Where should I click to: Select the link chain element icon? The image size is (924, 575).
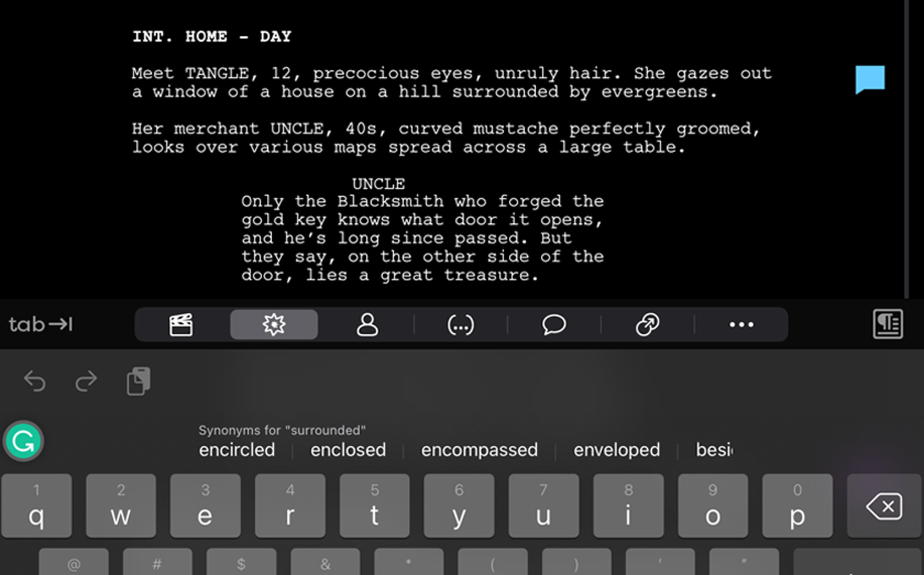647,325
